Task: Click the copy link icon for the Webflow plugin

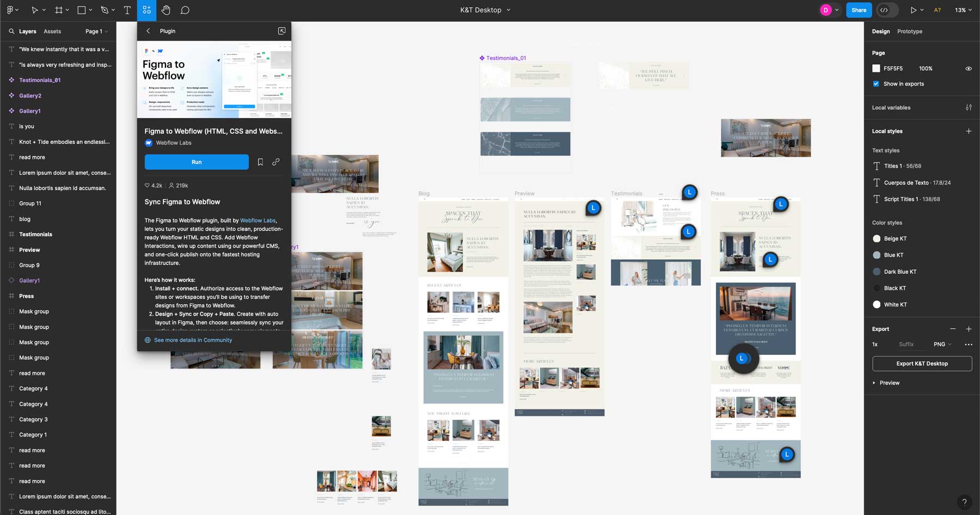Action: tap(276, 162)
